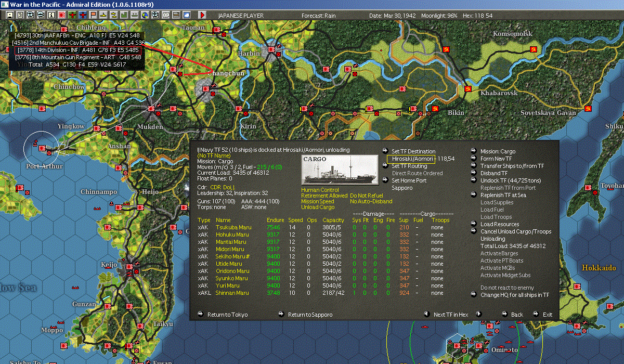624x364 pixels.
Task: Select ship Shinnan Maru in the list
Action: pos(232,293)
